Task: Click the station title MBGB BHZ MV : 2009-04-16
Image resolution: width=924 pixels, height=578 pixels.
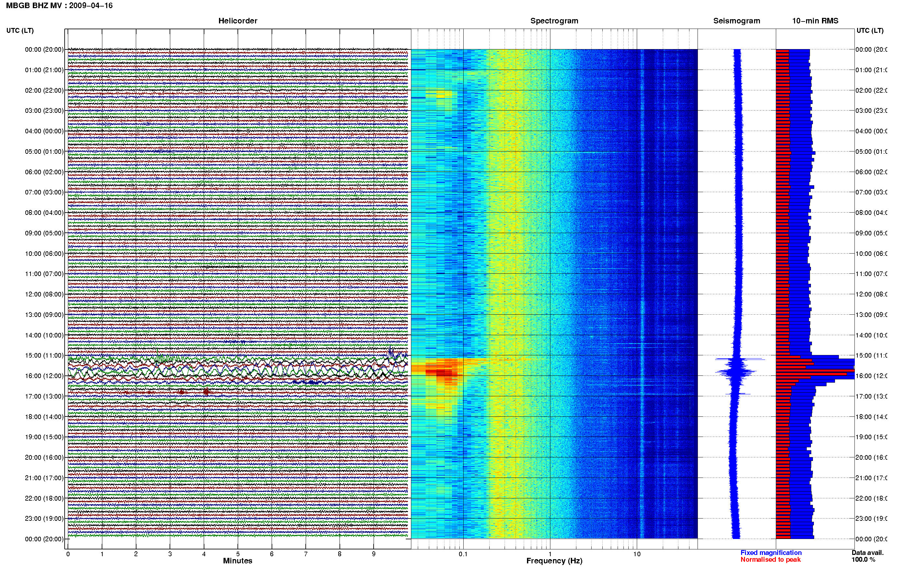Action: point(59,5)
